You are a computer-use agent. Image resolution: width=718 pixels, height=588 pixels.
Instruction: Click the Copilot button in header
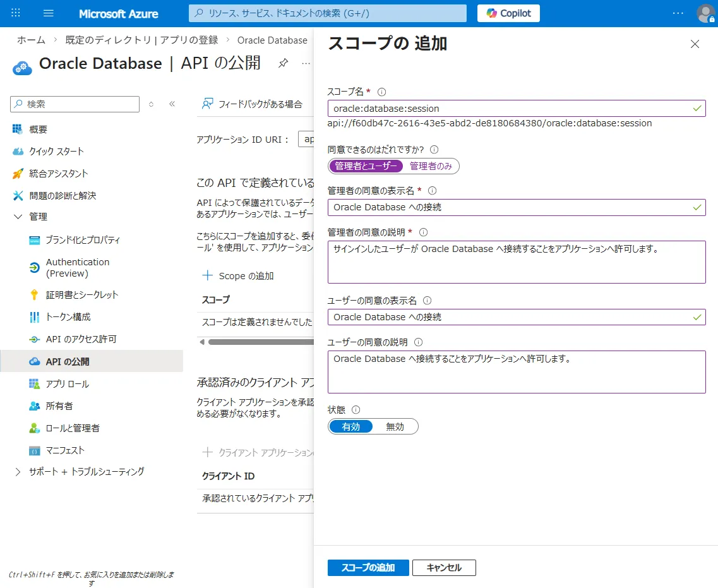click(508, 13)
